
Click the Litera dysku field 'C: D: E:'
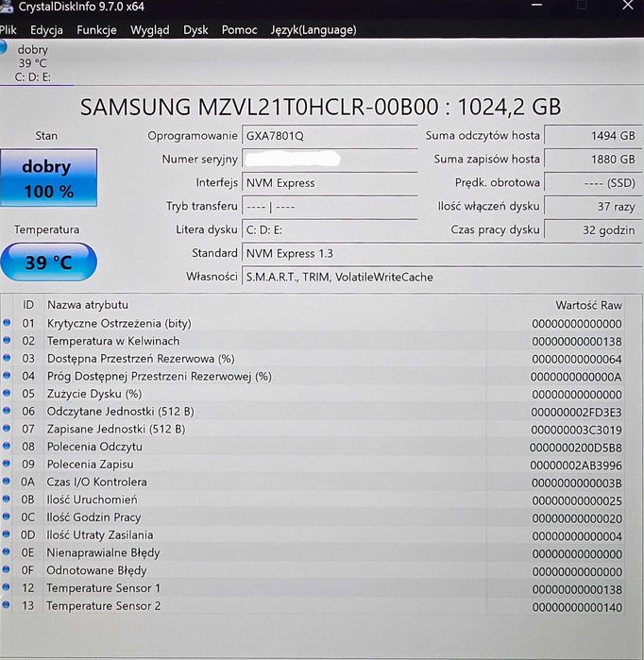point(330,229)
